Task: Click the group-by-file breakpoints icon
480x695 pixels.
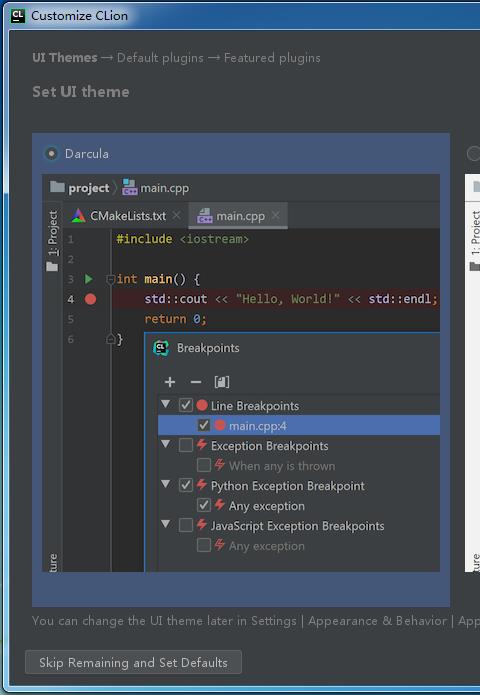Action: pos(222,382)
